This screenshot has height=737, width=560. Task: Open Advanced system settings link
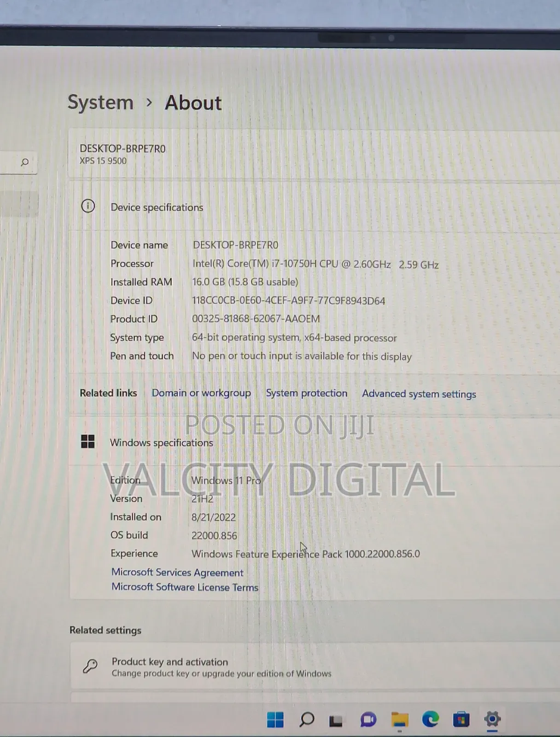point(419,394)
